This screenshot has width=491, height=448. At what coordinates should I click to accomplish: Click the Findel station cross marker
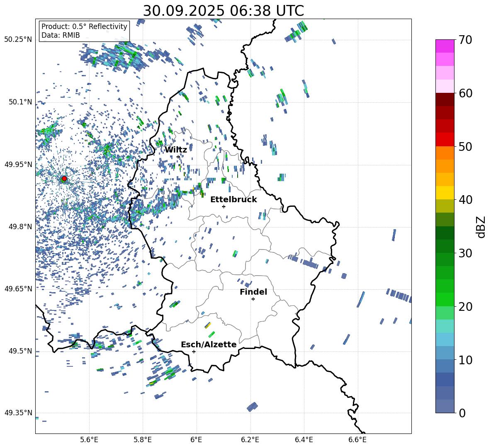(x=253, y=299)
